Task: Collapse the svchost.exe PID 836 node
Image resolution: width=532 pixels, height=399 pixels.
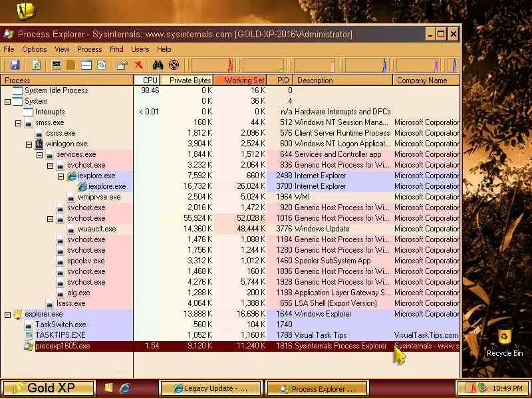Action: click(51, 166)
